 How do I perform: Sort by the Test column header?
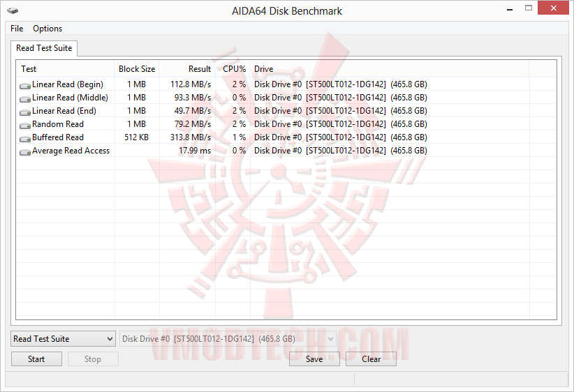pyautogui.click(x=65, y=69)
